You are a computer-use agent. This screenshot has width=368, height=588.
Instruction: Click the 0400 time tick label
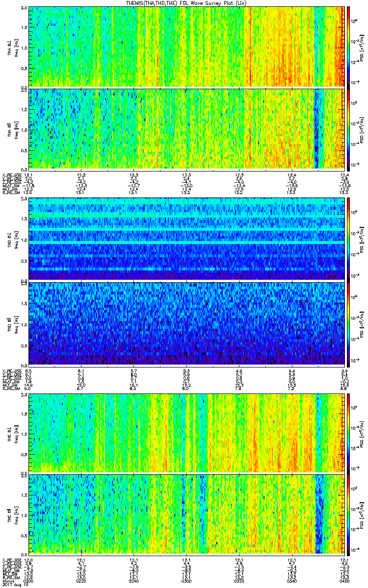coord(344,581)
